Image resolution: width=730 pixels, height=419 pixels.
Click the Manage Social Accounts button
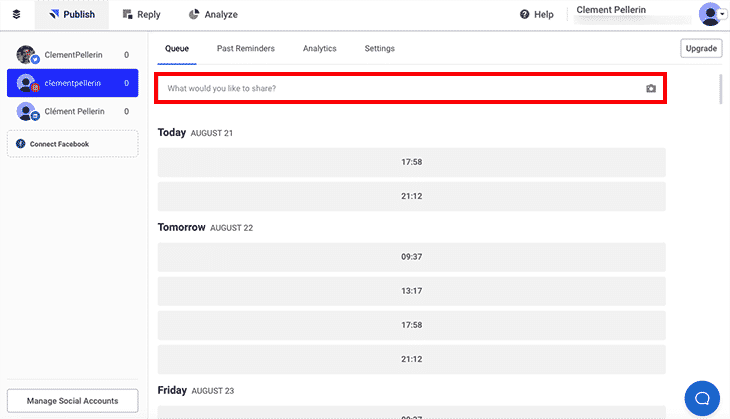pos(72,401)
